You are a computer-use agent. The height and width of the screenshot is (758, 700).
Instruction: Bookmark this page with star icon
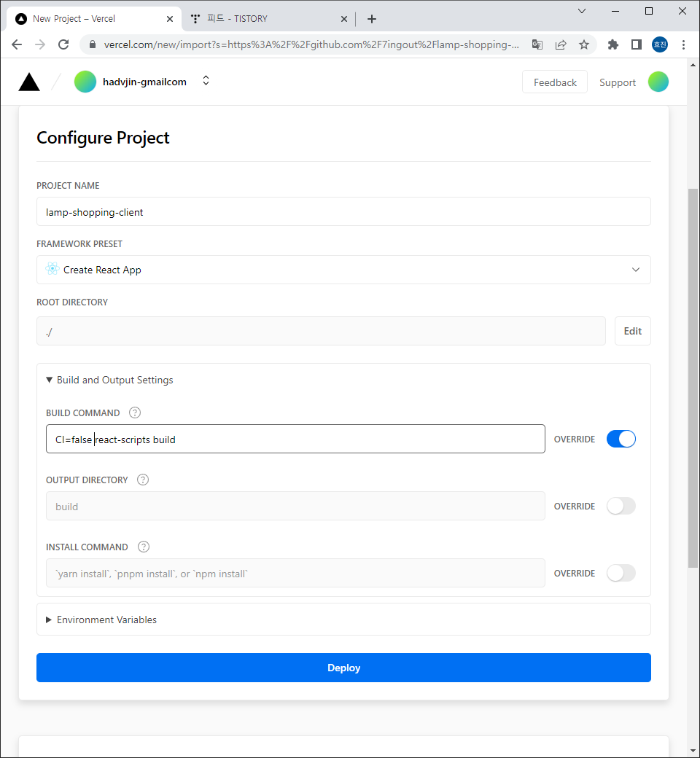coord(584,44)
